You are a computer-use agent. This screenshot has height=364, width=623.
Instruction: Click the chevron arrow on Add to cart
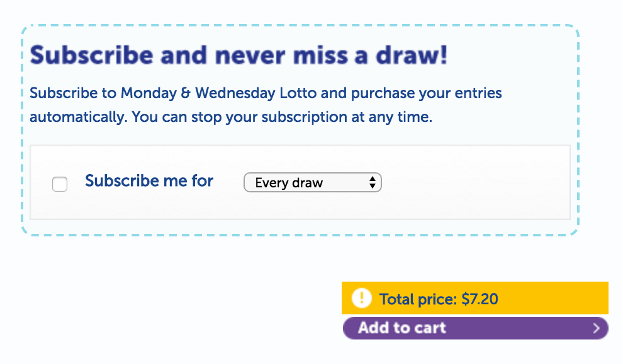pos(596,328)
